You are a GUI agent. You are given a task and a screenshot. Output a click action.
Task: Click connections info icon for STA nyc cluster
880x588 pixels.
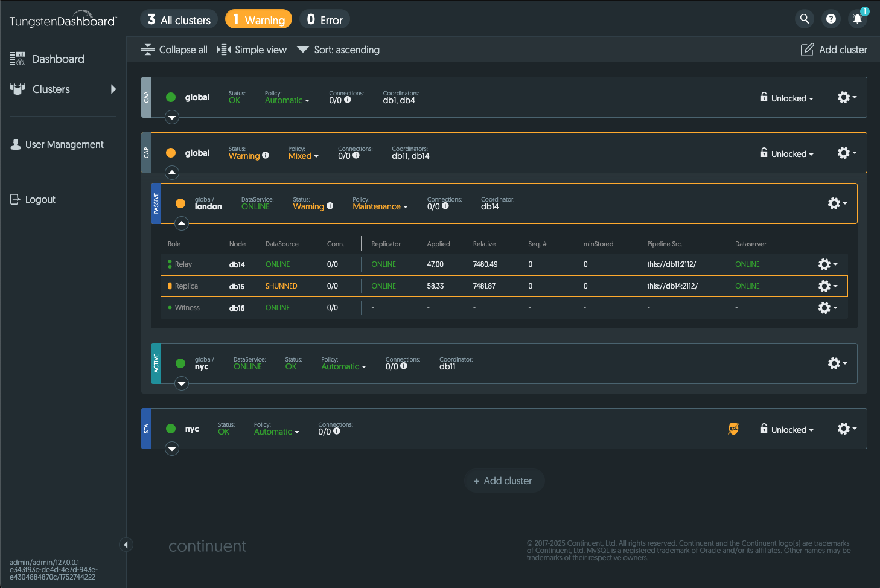pos(337,431)
